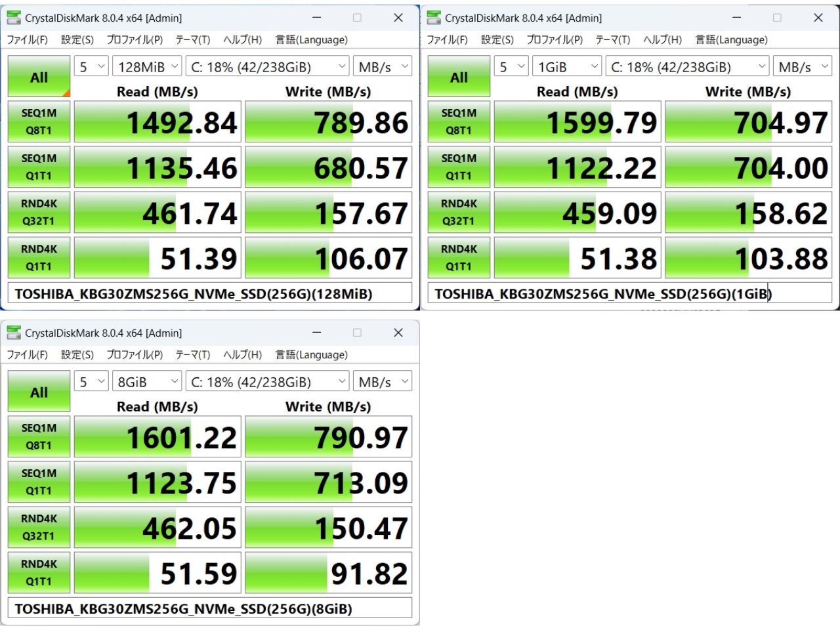Click the 106.07 random write result
The height and width of the screenshot is (630, 840).
(x=329, y=258)
